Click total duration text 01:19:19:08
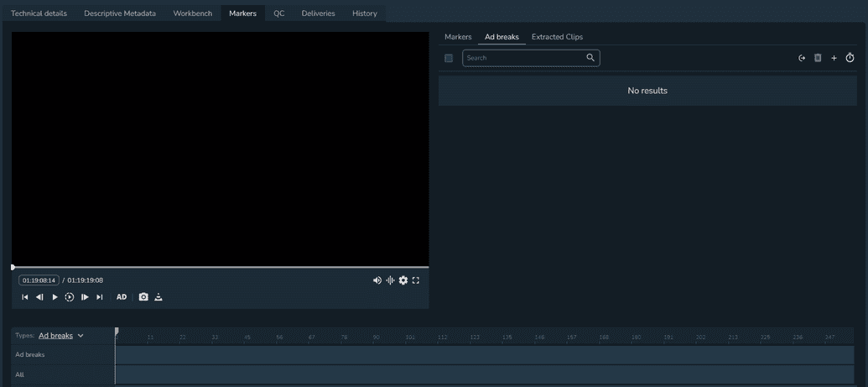This screenshot has height=387, width=868. (x=86, y=280)
